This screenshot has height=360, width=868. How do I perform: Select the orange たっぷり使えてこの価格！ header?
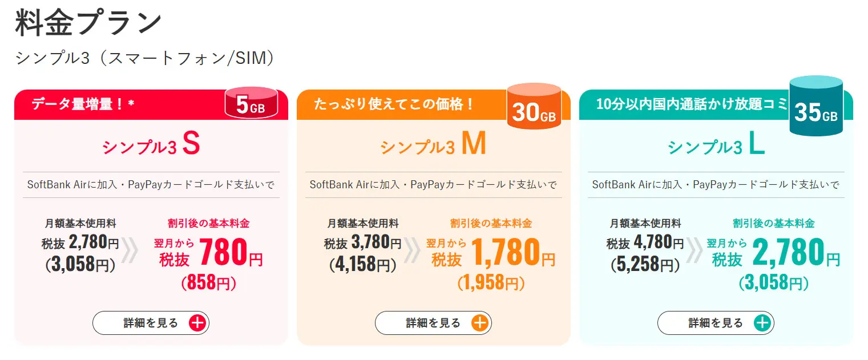(394, 105)
